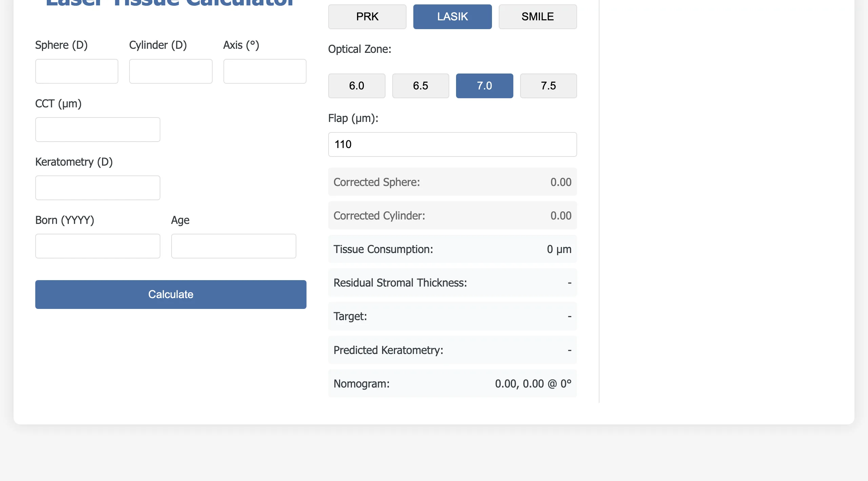Choose optical zone 6.0

[x=357, y=86]
